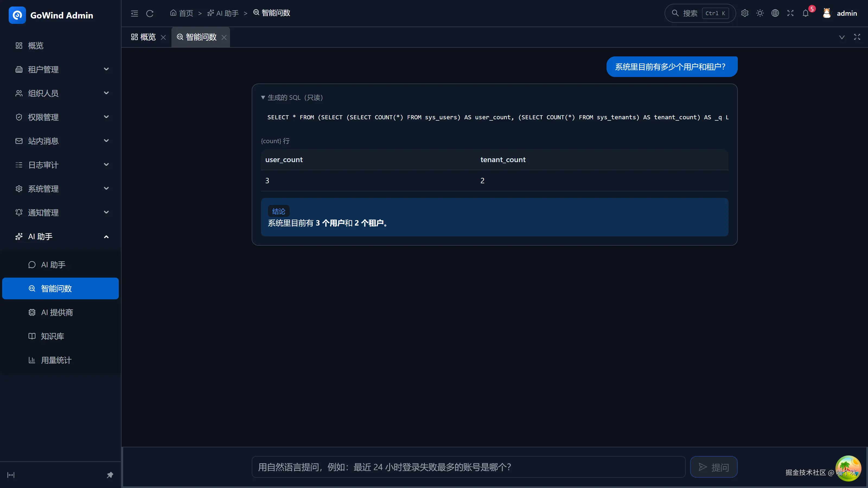Image resolution: width=868 pixels, height=488 pixels.
Task: Click the pin sidebar icon
Action: [x=110, y=475]
